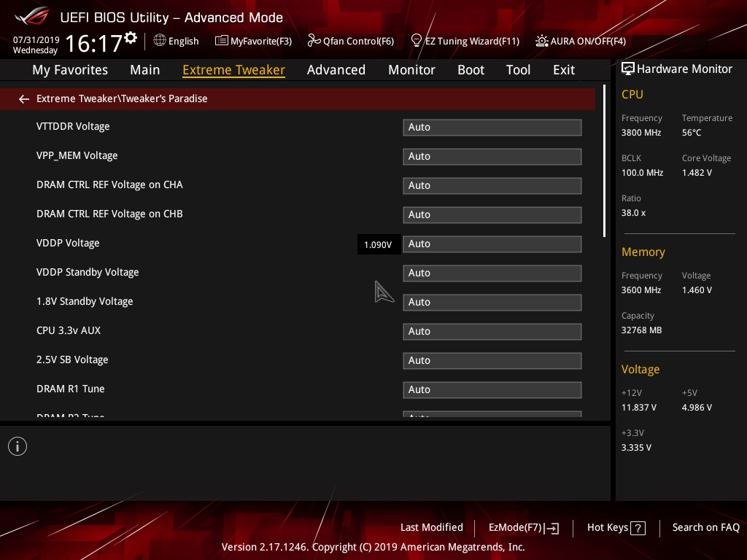This screenshot has width=747, height=560.
Task: Open the clock settings gear icon
Action: pos(131,38)
